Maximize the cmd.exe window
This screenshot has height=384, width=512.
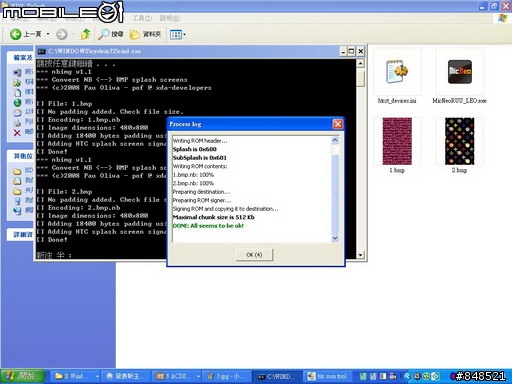coord(351,51)
